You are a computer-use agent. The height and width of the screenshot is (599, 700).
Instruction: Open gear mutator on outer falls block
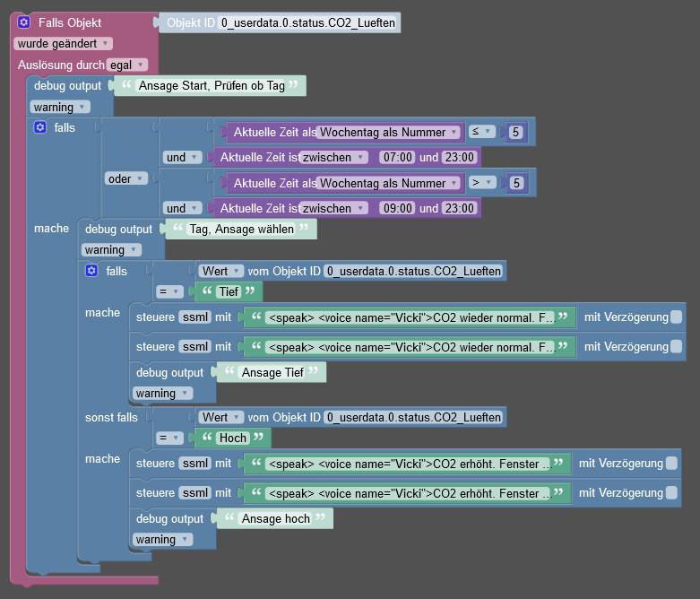tap(40, 127)
